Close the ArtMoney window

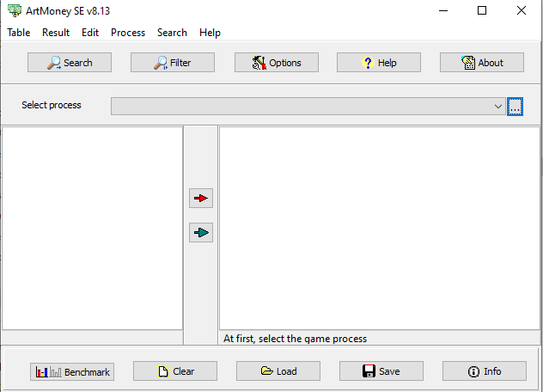point(522,10)
